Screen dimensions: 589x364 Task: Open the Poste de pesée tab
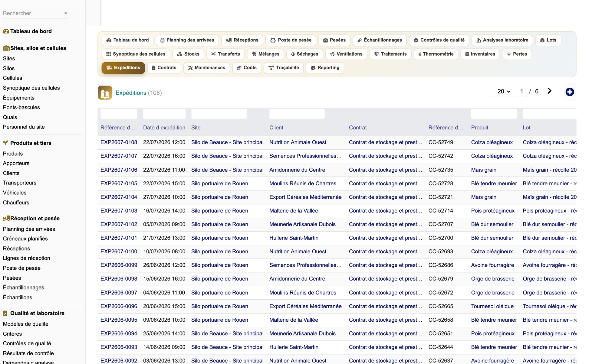click(291, 40)
